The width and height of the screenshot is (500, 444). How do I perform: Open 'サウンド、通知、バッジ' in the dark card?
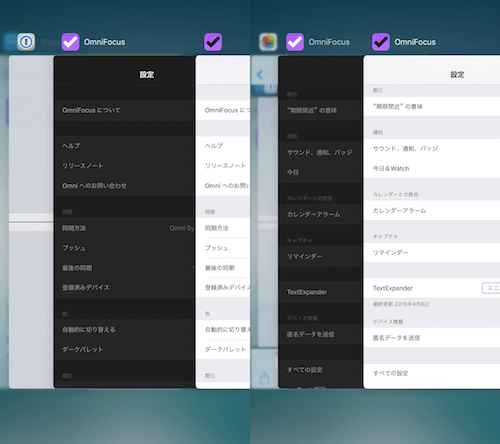[x=321, y=152]
